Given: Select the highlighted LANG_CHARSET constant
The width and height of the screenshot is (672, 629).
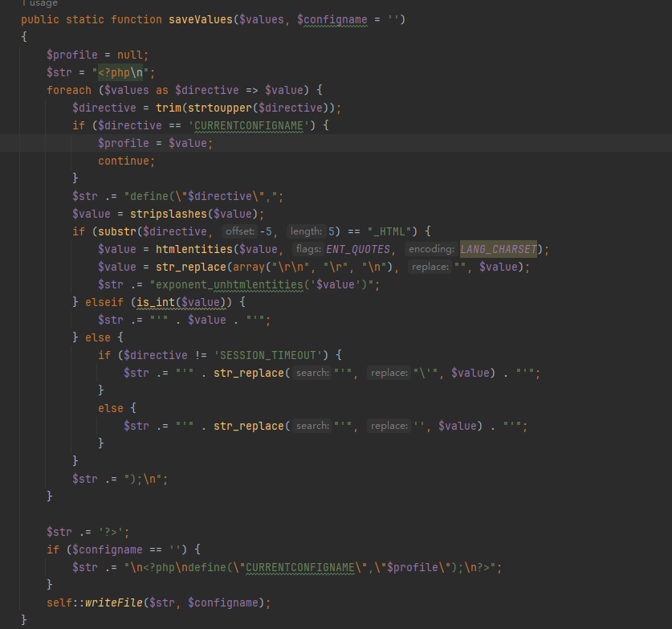Looking at the screenshot, I should (x=498, y=249).
